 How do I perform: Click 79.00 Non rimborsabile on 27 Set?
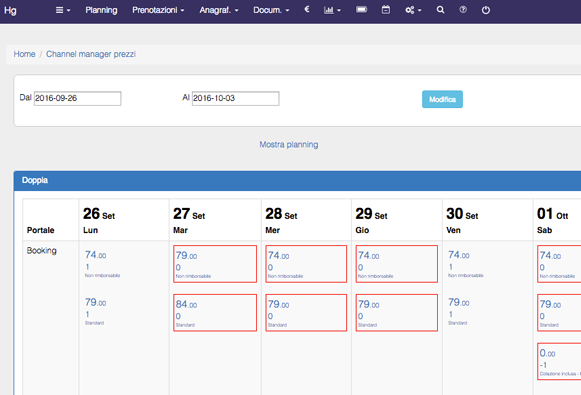coord(215,264)
